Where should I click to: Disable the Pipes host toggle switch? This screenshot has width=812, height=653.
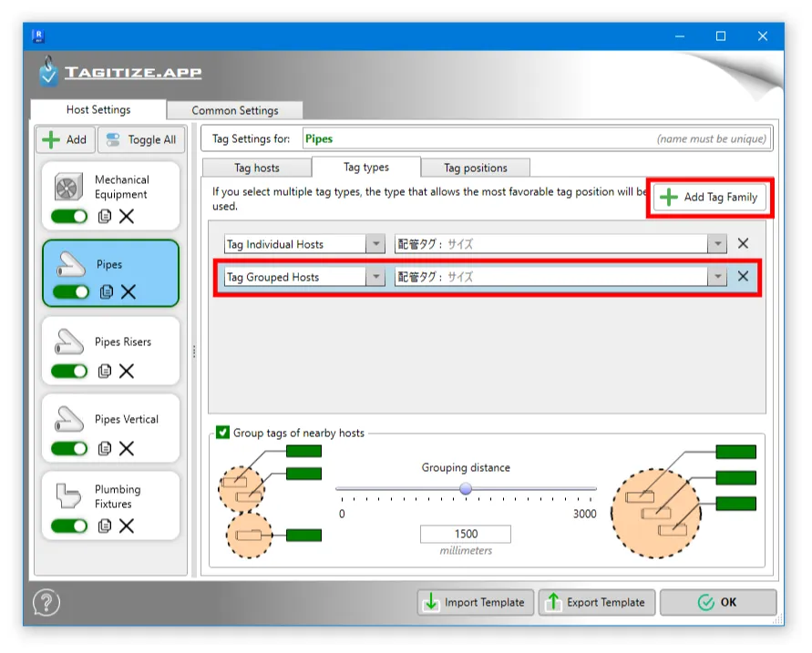pyautogui.click(x=70, y=291)
